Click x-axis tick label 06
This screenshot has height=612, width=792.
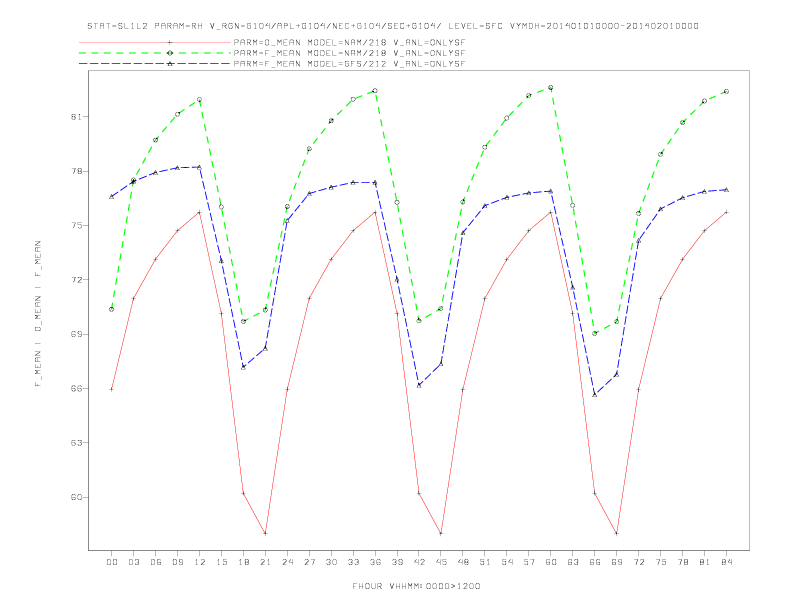(x=156, y=562)
